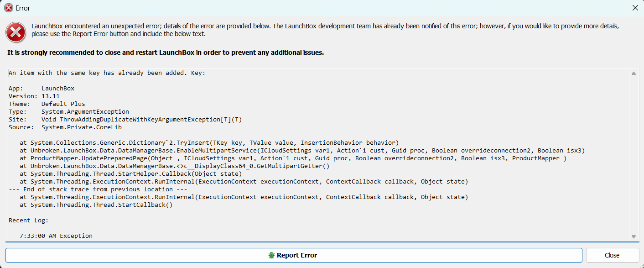
Task: Click the '7:33:00 AM Exception' log entry
Action: coord(56,236)
